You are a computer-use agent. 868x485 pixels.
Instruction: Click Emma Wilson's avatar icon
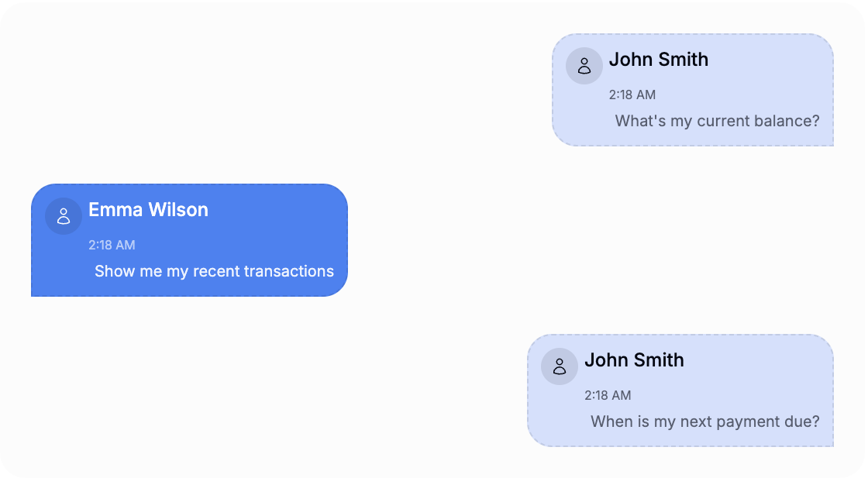pyautogui.click(x=64, y=216)
